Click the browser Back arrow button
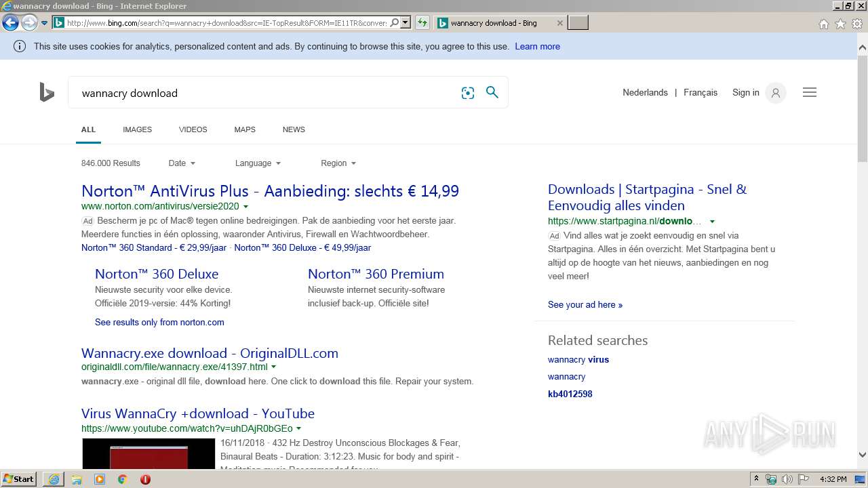This screenshot has width=868, height=488. [x=10, y=23]
